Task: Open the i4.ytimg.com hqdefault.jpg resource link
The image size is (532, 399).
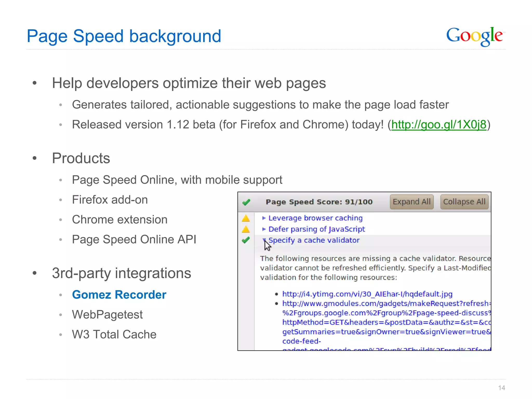Action: [x=367, y=294]
